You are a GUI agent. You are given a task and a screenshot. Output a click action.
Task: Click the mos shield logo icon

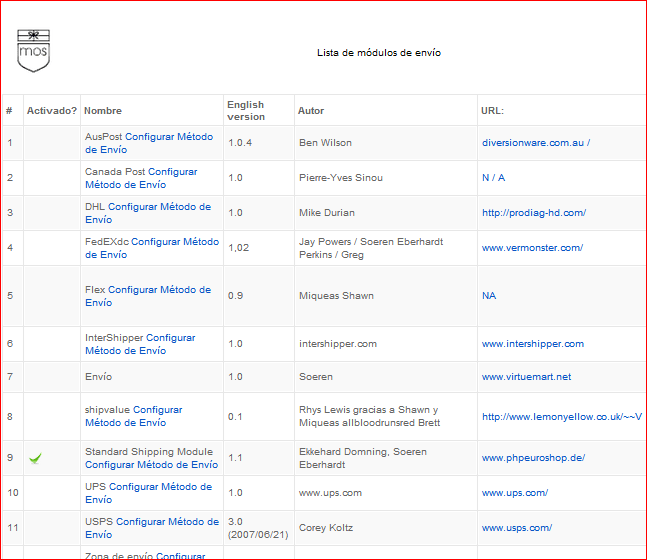pos(33,51)
